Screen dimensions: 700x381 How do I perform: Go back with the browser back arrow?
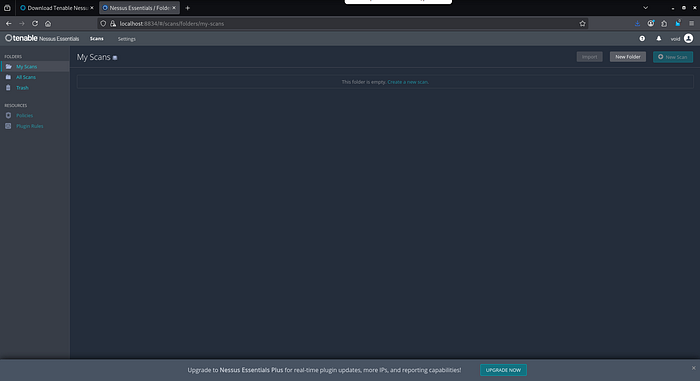tap(8, 24)
